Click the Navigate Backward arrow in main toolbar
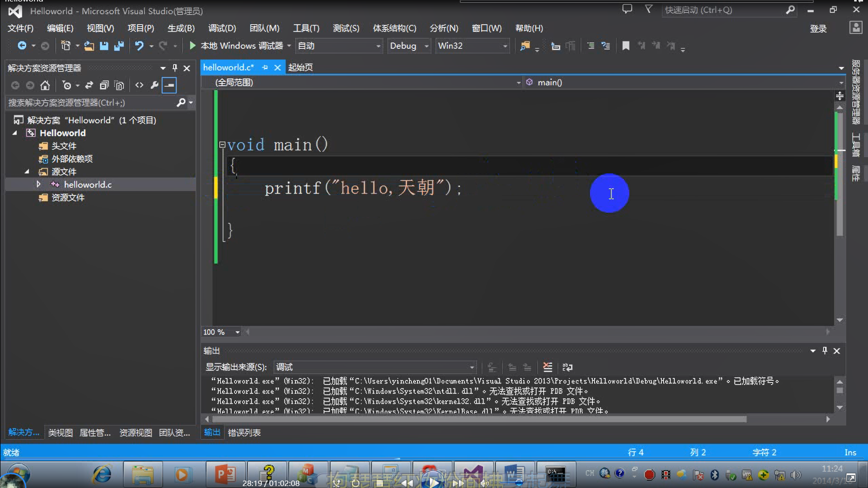 [x=22, y=46]
